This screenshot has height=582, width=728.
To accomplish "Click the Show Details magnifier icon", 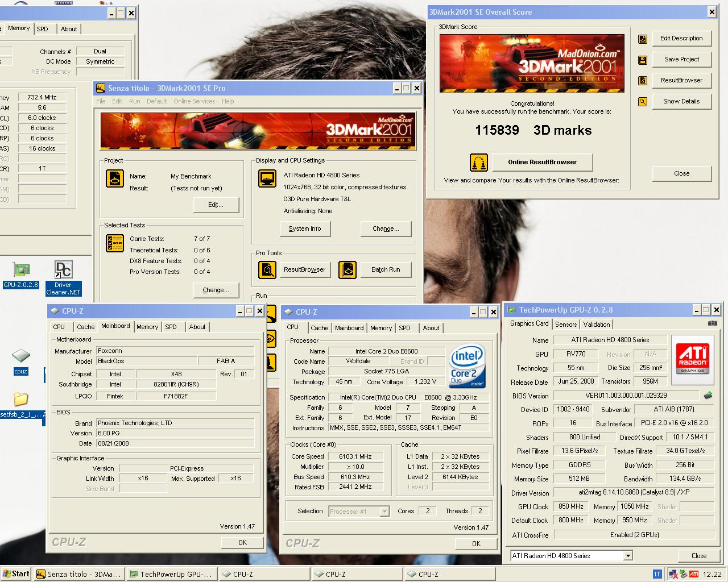I will click(643, 102).
